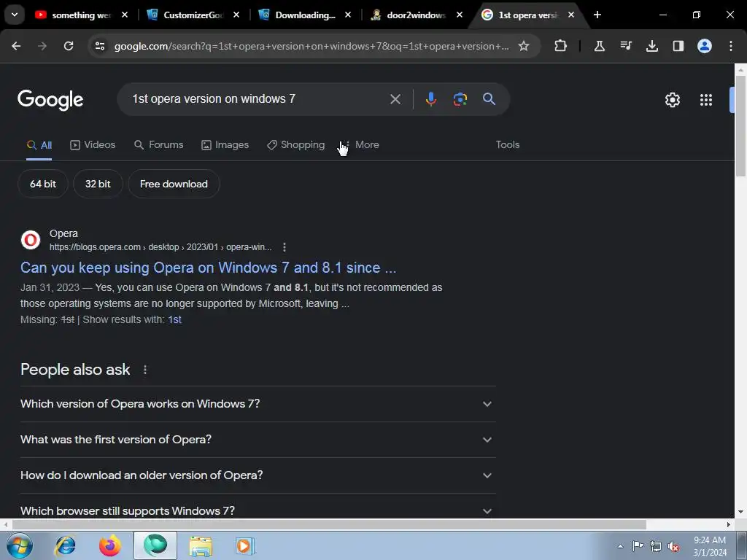Expand 'What was the first version' question

[x=258, y=440]
